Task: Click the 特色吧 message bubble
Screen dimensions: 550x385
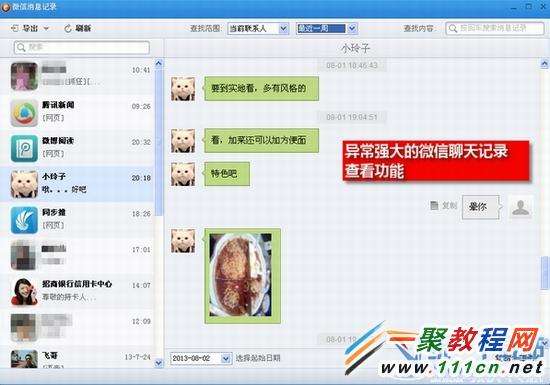Action: (227, 174)
